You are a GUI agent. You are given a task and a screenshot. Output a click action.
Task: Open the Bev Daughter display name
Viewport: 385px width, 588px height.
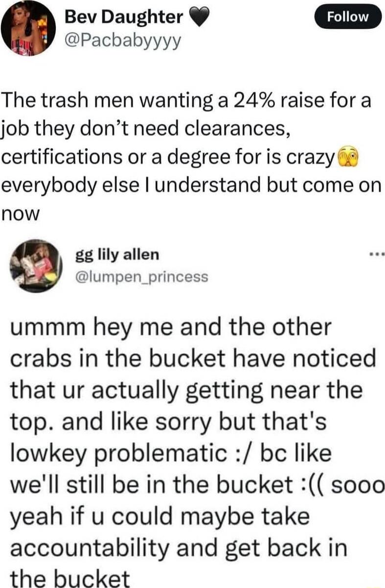click(x=124, y=18)
